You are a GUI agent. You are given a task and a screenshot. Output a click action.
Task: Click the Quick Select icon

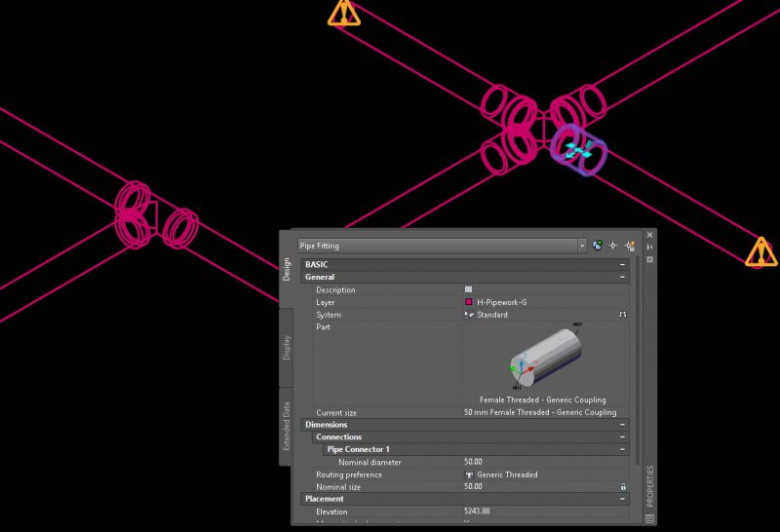(630, 246)
